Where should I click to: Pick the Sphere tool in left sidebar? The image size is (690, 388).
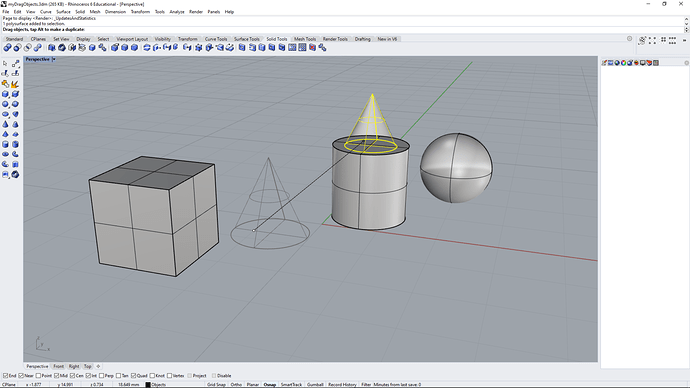click(5, 104)
